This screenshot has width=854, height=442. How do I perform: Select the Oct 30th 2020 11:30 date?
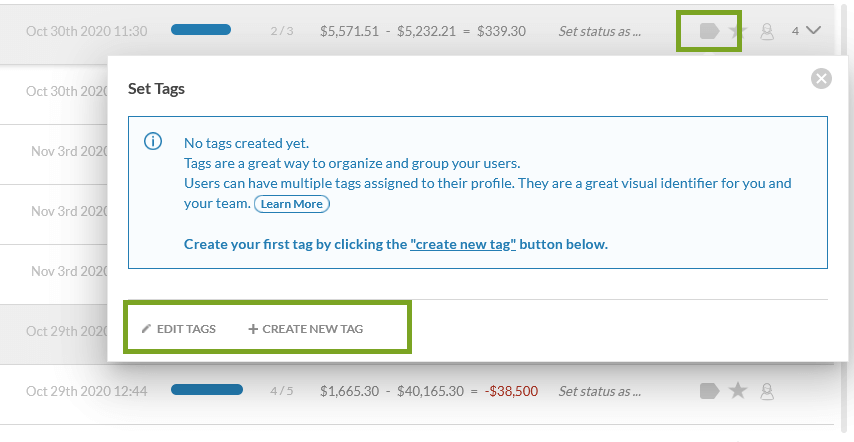coord(86,31)
